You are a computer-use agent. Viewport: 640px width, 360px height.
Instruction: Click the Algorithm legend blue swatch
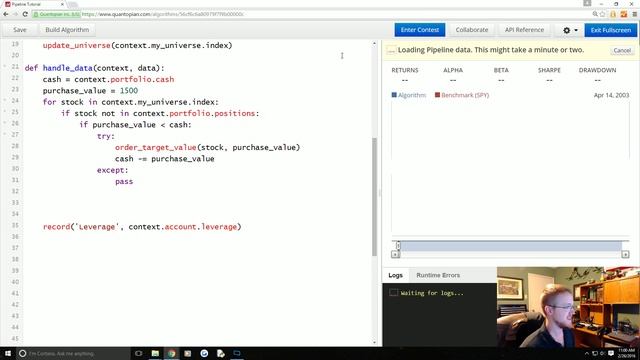tap(394, 95)
